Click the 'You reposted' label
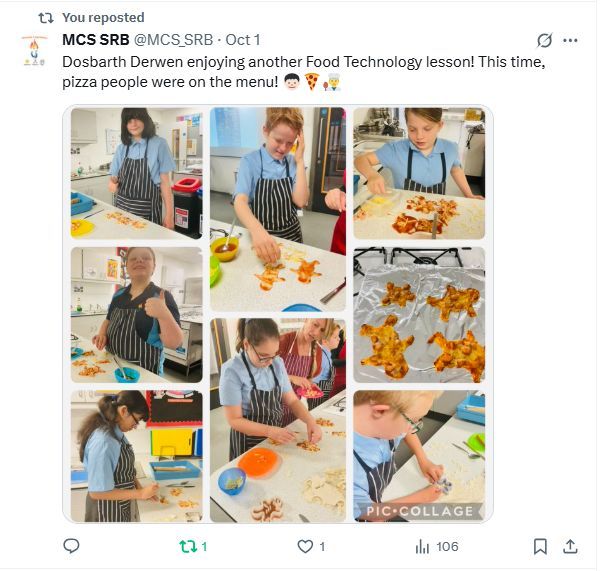The image size is (607, 571). (103, 17)
